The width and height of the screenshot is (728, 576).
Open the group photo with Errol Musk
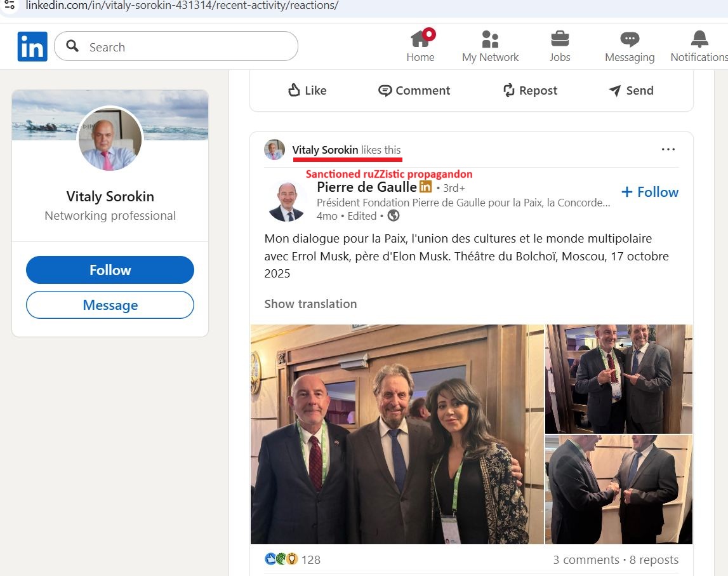[397, 434]
